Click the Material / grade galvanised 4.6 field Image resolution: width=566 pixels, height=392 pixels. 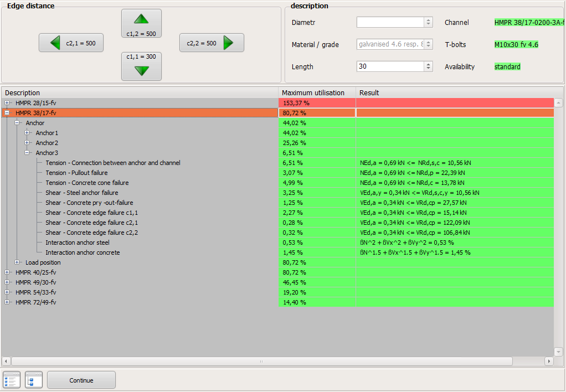(x=390, y=44)
